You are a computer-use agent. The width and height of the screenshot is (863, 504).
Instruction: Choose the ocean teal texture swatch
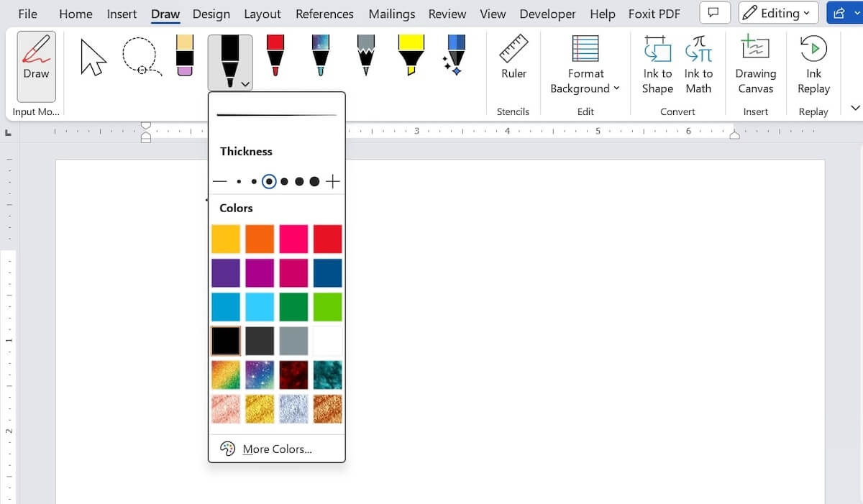[328, 375]
